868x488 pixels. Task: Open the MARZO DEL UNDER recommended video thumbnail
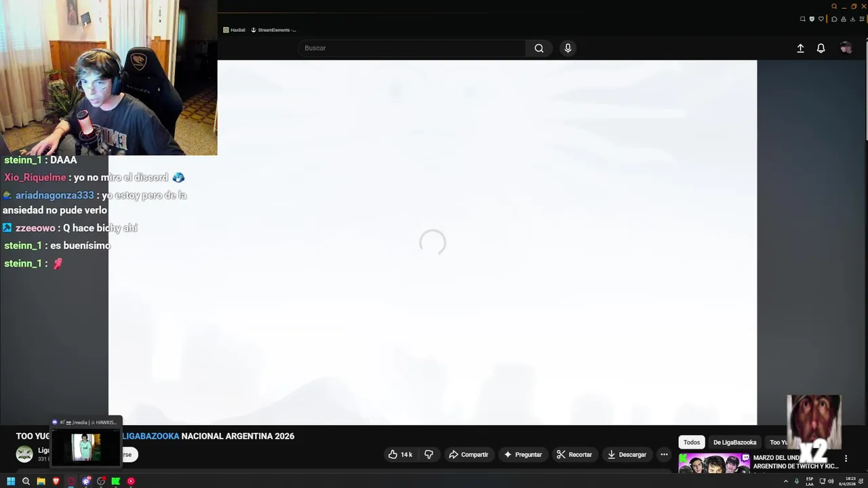714,464
